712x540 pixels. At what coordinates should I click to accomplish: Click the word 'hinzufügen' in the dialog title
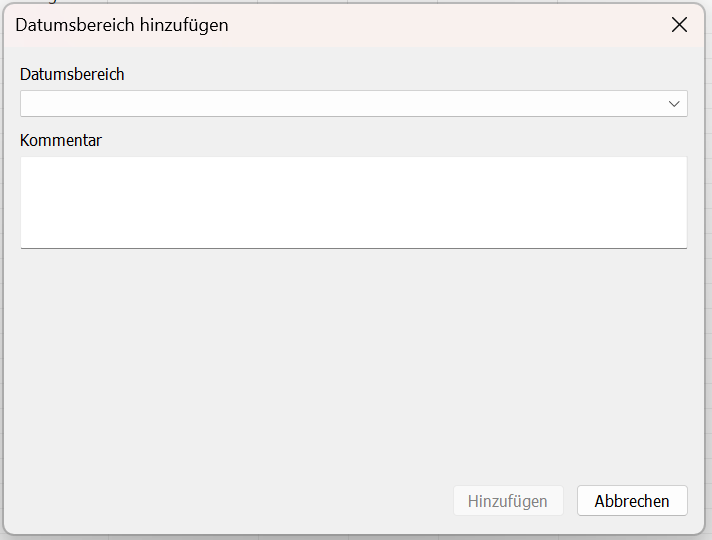(184, 25)
